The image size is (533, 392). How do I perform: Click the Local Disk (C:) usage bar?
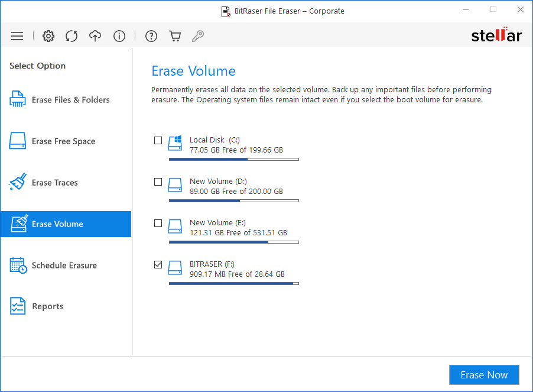click(234, 160)
